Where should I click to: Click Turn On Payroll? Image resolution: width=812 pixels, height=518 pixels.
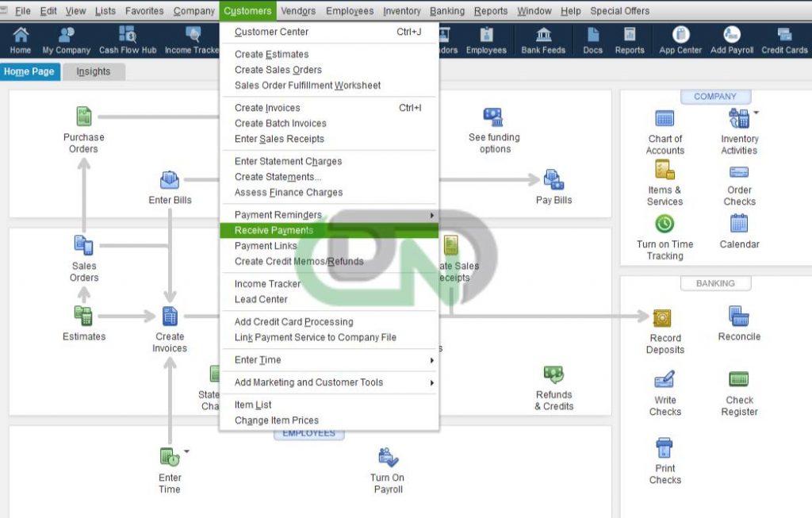pos(388,468)
